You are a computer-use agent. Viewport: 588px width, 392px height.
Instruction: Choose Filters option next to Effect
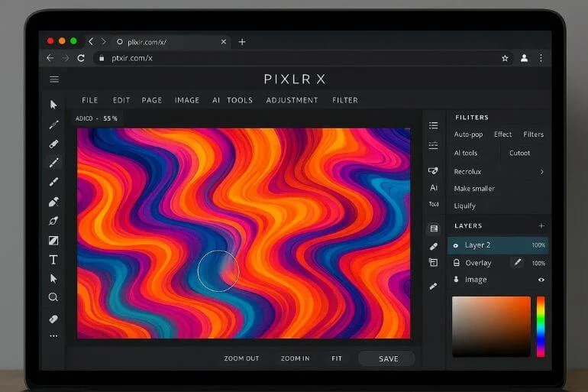[533, 134]
